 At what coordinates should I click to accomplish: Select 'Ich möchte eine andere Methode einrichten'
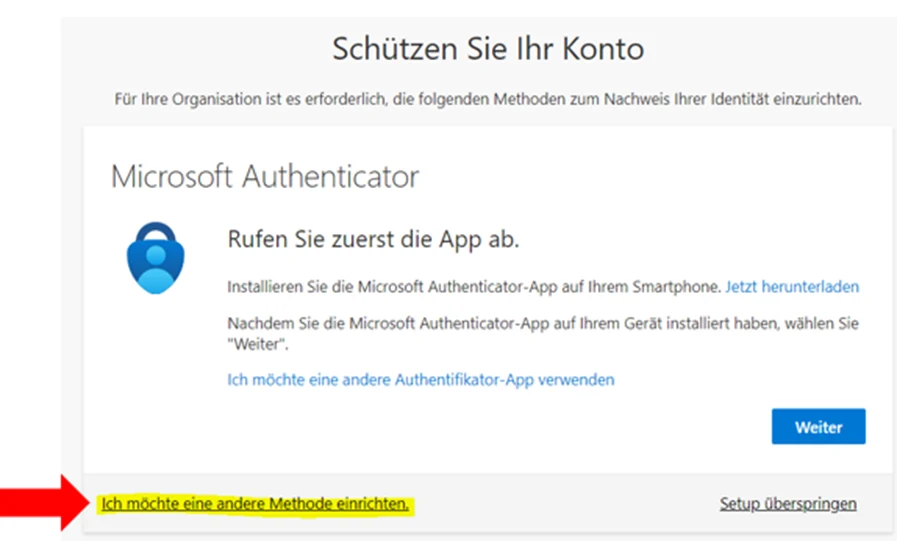click(255, 504)
